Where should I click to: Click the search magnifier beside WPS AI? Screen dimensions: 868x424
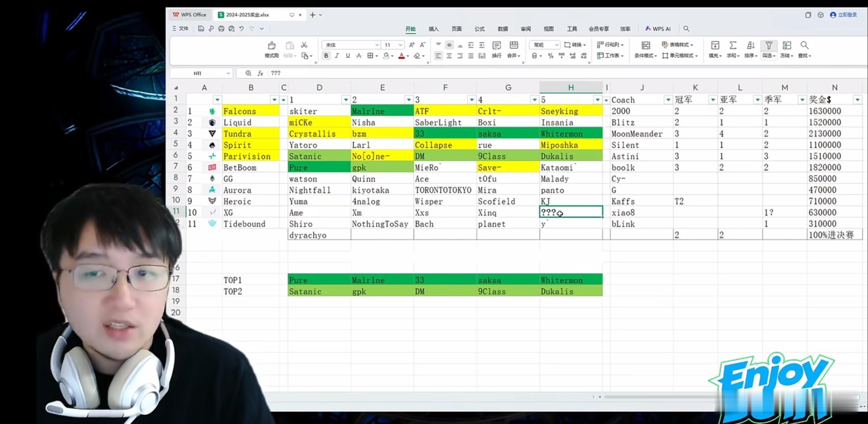click(x=686, y=29)
